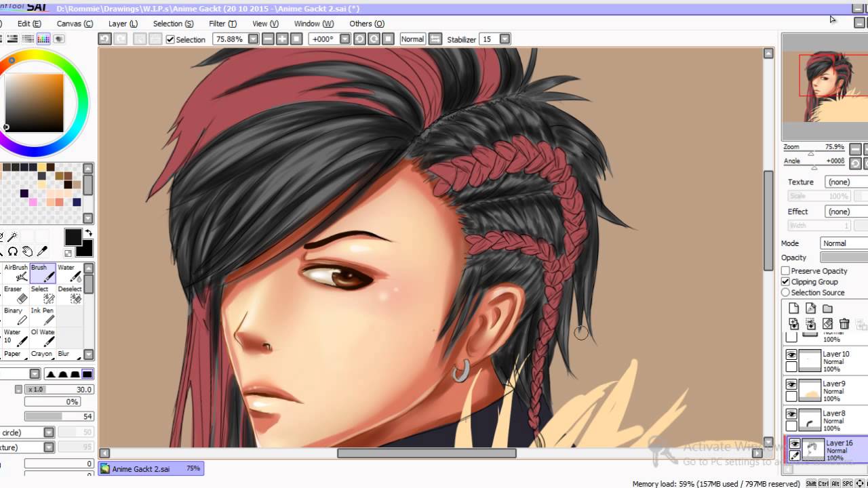Open the Edit menu
Screen dimensions: 868x488
(29, 24)
